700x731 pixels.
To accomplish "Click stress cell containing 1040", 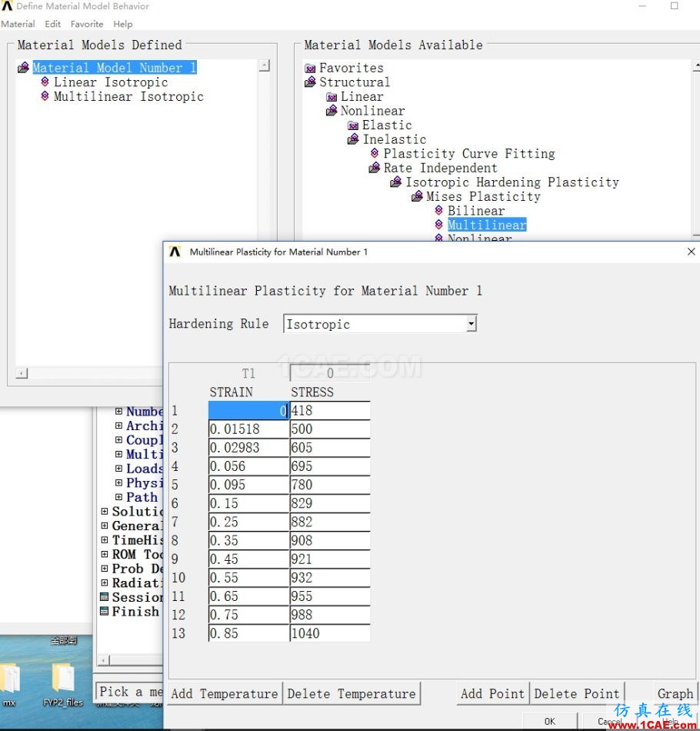I will tap(330, 633).
